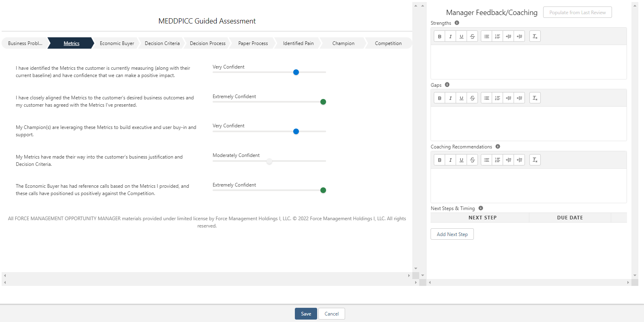
Task: Insert bulleted list in Gaps editor
Action: (x=486, y=98)
